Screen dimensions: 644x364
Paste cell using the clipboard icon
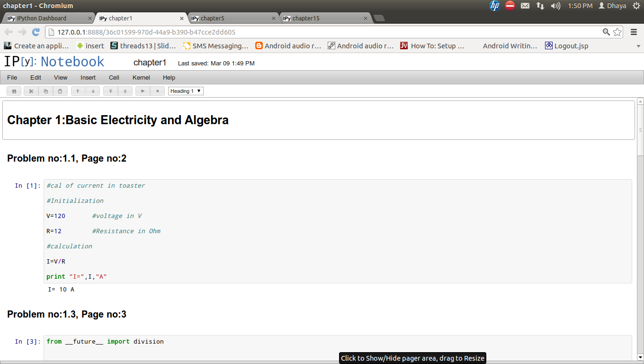point(60,91)
